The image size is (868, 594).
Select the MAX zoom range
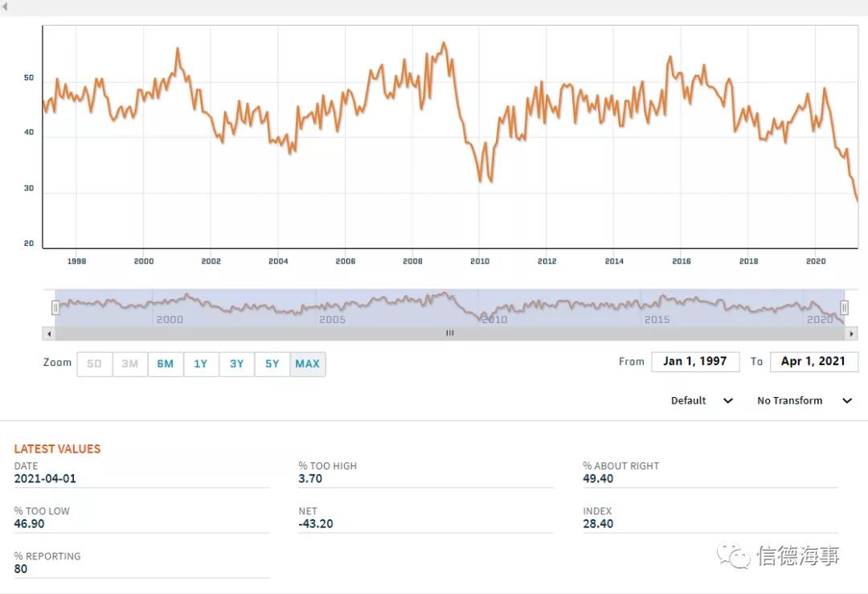(308, 364)
